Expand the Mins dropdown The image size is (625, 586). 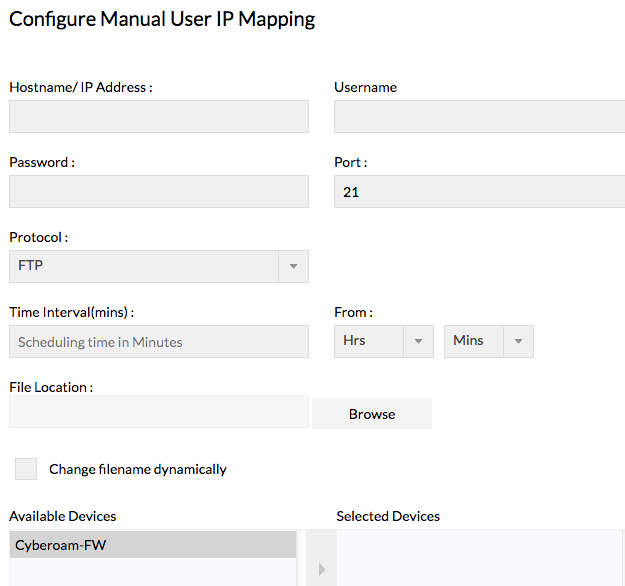point(488,341)
